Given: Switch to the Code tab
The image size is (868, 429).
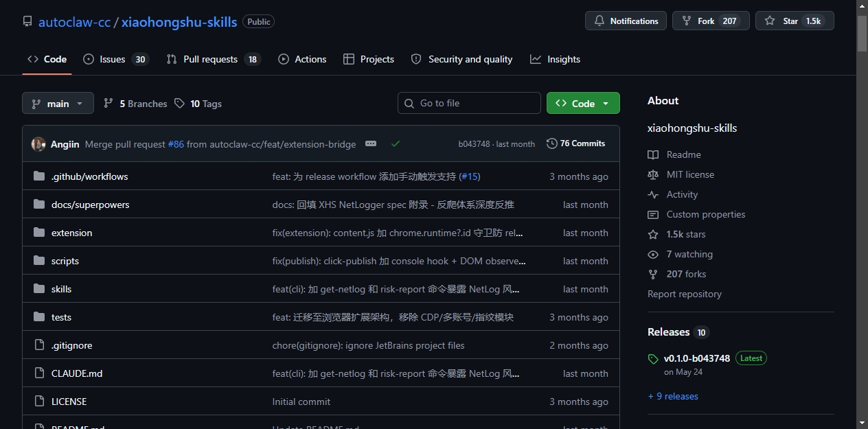Looking at the screenshot, I should tap(47, 59).
